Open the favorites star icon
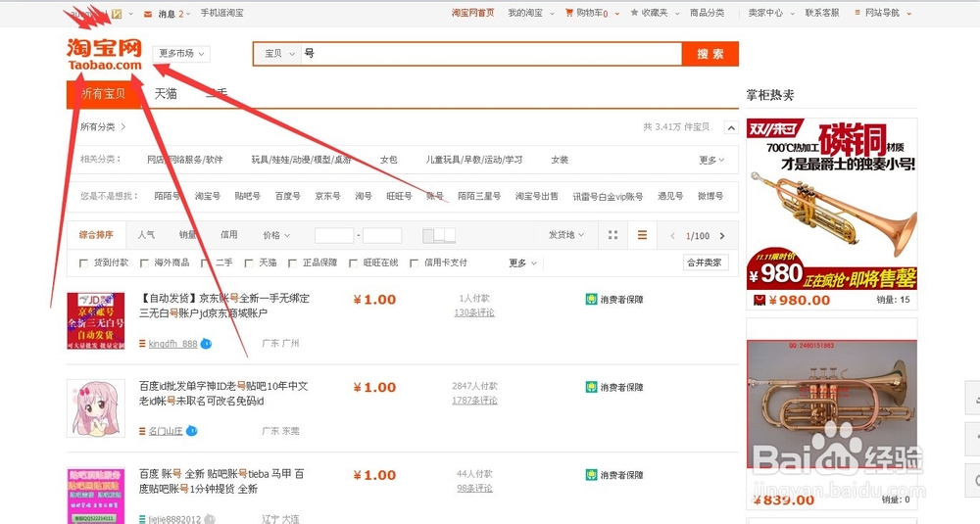This screenshot has width=980, height=524. click(634, 13)
